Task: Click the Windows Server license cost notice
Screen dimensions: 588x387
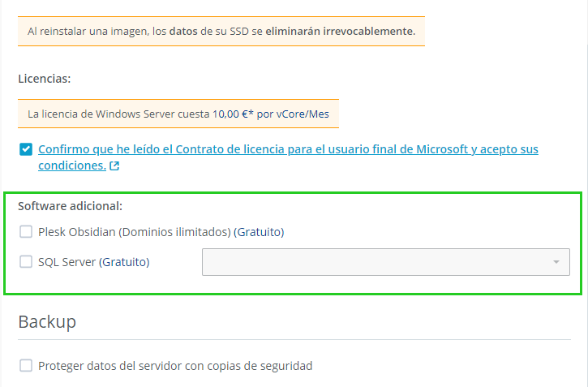Action: (178, 114)
